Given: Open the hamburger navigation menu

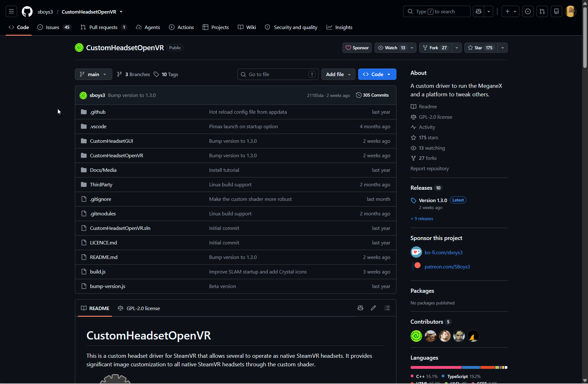Looking at the screenshot, I should (11, 12).
